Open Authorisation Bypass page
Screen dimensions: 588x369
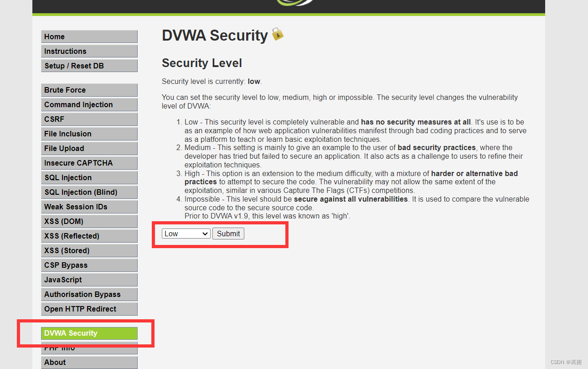[89, 294]
